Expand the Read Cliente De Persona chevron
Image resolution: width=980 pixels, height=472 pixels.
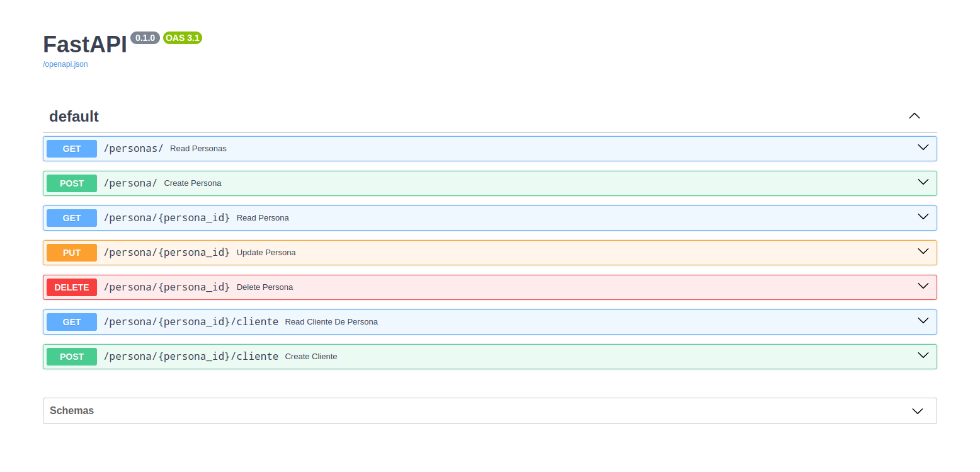pyautogui.click(x=923, y=321)
